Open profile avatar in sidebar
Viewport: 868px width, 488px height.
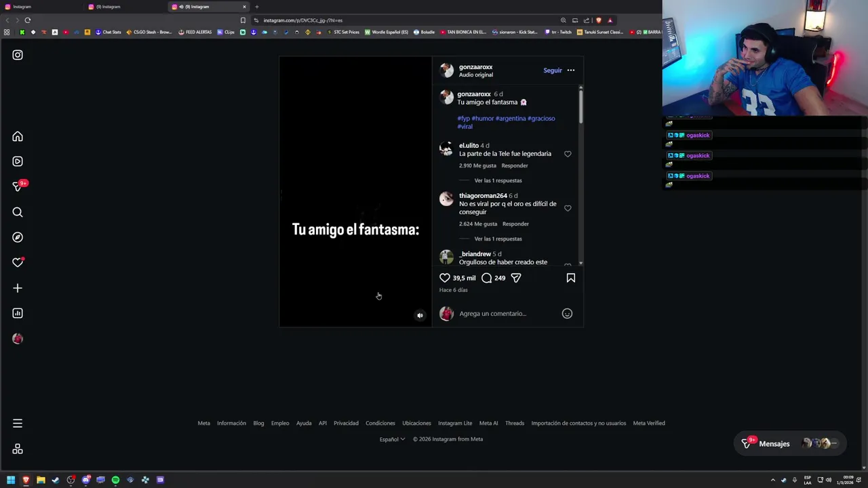pyautogui.click(x=18, y=338)
